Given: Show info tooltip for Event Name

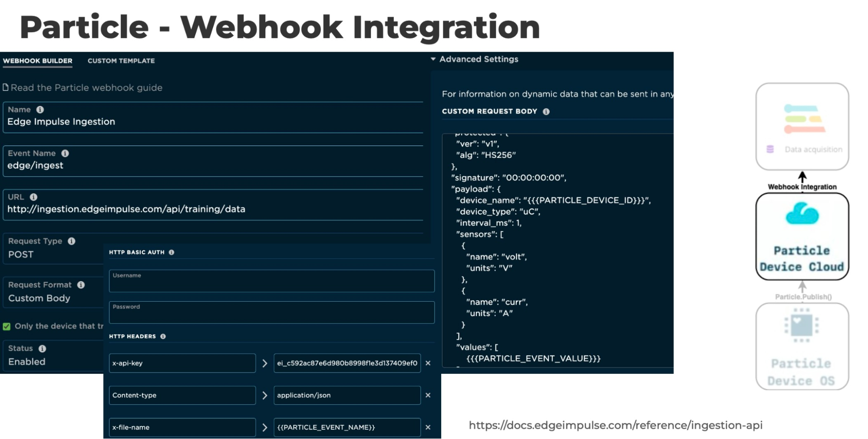Looking at the screenshot, I should (65, 153).
